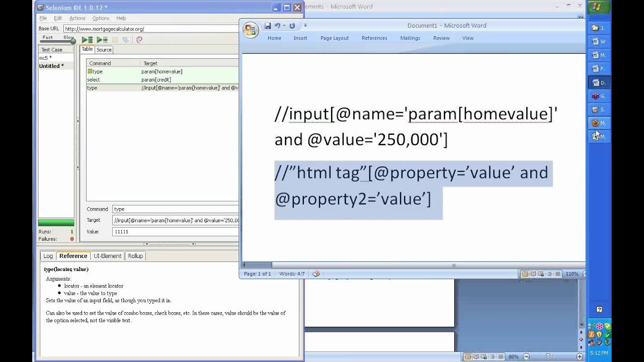Screen dimensions: 644x362
Task: Open Word Home ribbon tab
Action: pos(274,38)
